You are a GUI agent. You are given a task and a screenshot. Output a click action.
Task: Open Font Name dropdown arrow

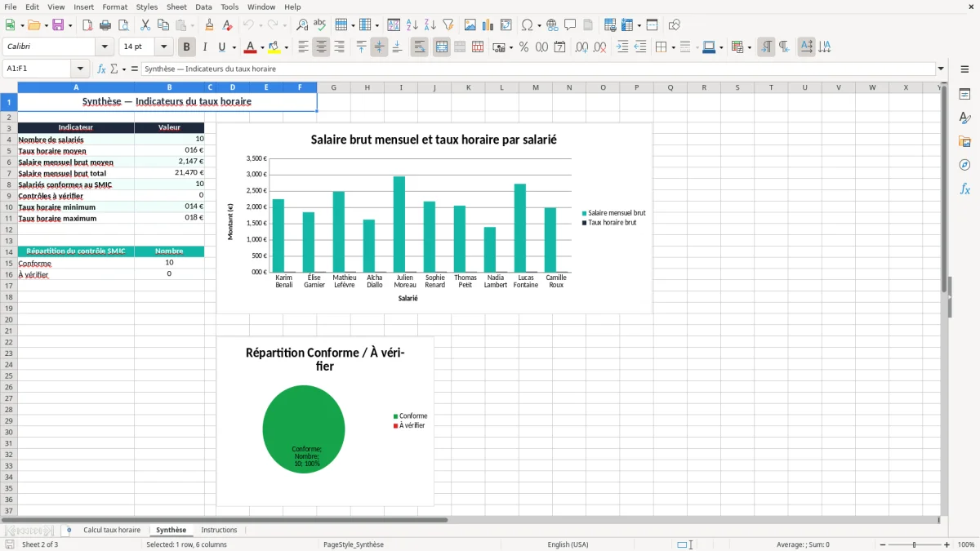(105, 47)
